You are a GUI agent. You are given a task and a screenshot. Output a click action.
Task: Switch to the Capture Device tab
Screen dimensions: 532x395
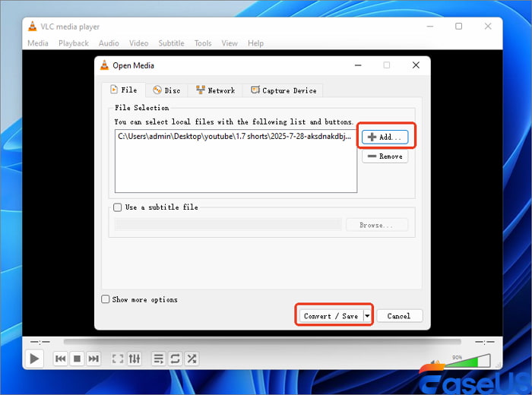283,90
